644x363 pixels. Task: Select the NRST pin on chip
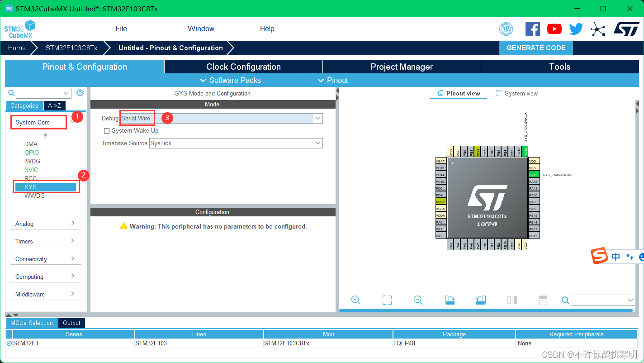pos(440,202)
